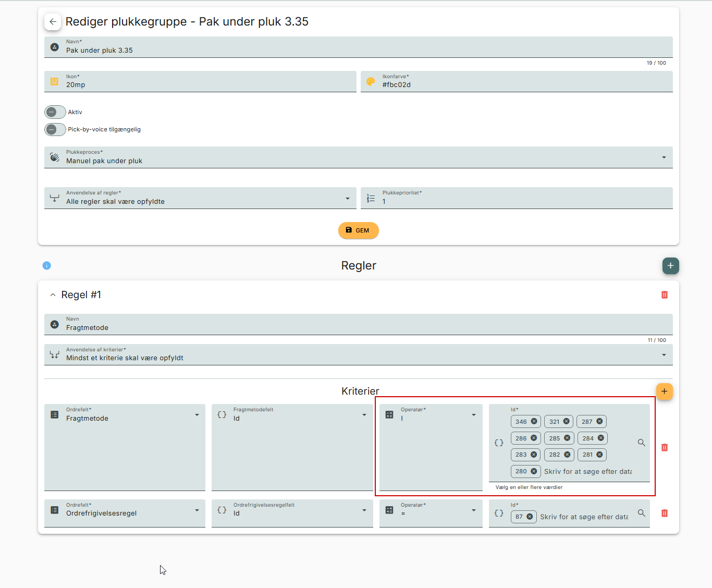Open the Fragtmetodefelt dropdown

click(292, 447)
